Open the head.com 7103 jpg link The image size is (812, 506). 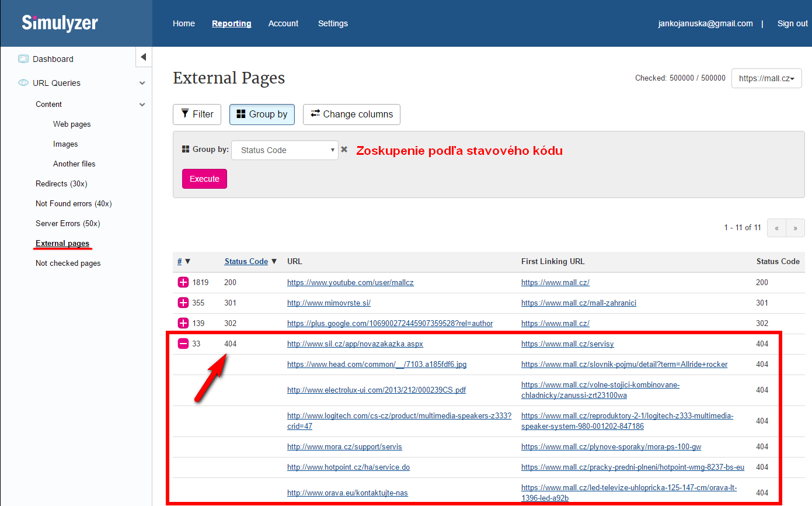377,364
